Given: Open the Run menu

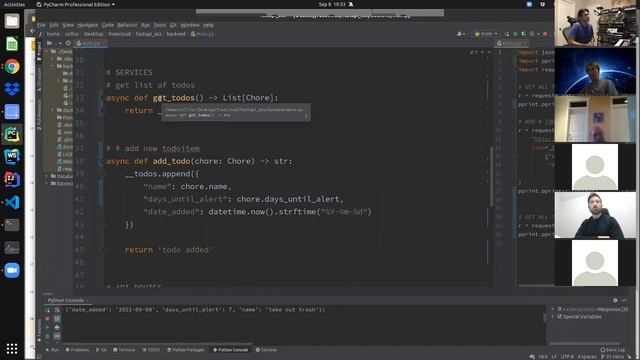Looking at the screenshot, I should 146,25.
